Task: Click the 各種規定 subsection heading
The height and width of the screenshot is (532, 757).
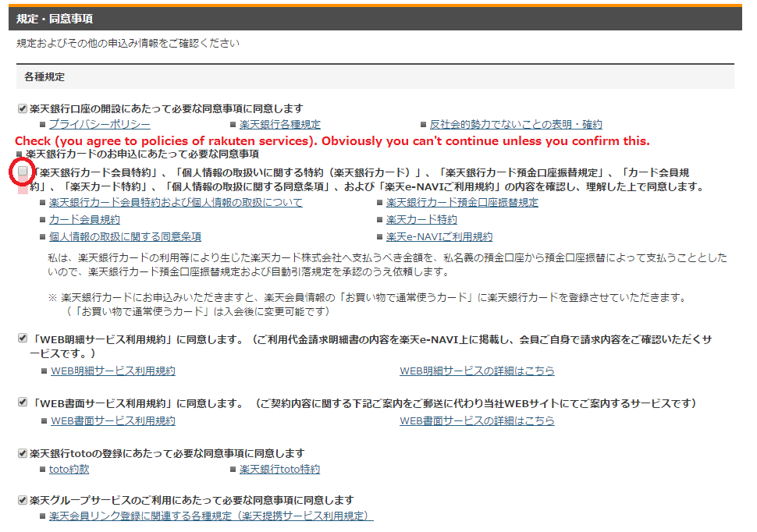Action: point(375,76)
